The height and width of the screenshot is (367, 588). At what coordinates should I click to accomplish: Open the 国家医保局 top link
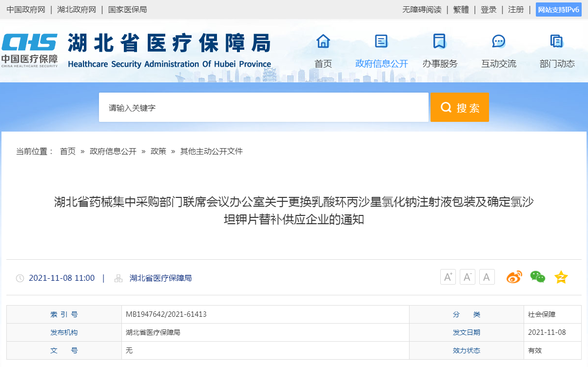[127, 9]
